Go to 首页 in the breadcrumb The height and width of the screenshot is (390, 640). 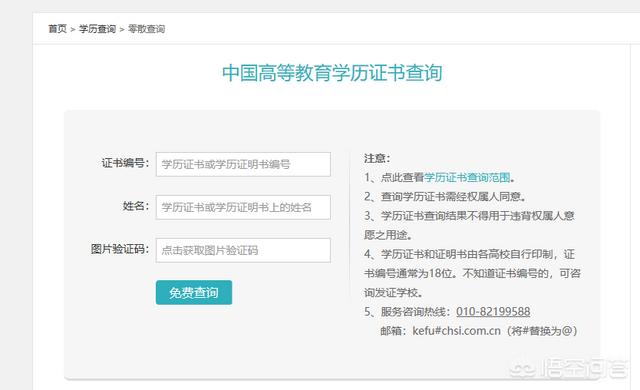58,29
